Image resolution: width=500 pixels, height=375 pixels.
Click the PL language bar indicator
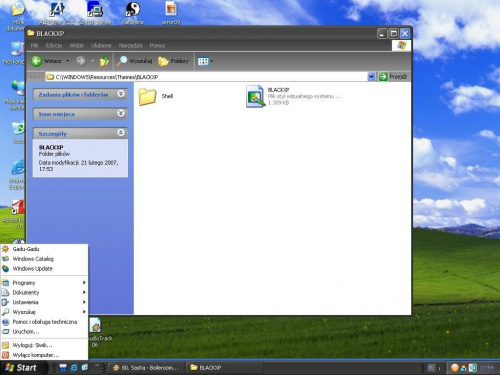pos(431,368)
